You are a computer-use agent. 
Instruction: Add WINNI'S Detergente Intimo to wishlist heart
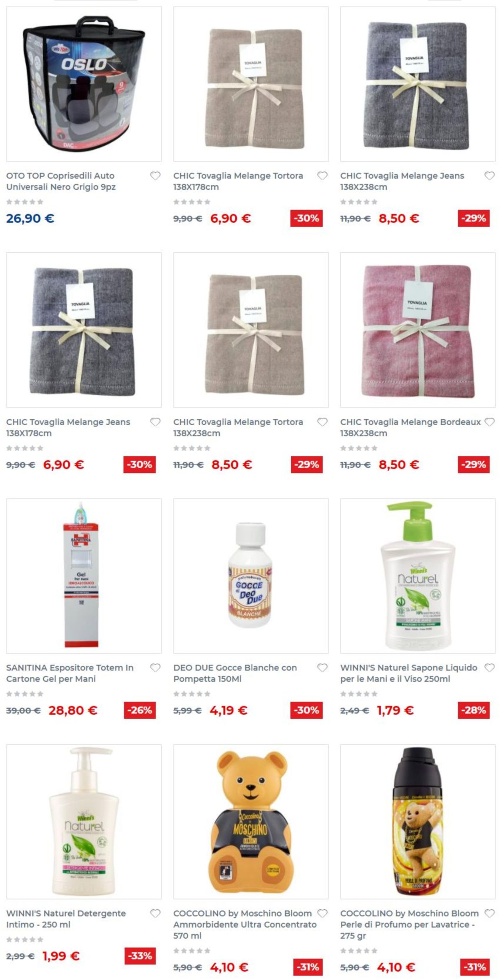click(x=155, y=914)
